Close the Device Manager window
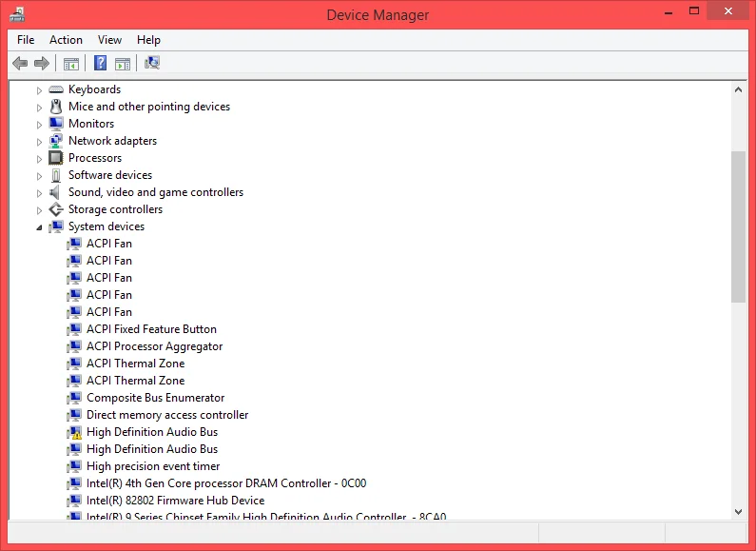Viewport: 756px width, 551px height. coord(728,11)
